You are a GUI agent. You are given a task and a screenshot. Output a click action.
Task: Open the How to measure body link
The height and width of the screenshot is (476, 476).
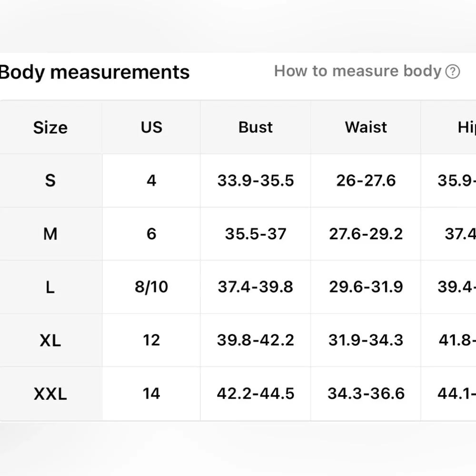pos(357,71)
